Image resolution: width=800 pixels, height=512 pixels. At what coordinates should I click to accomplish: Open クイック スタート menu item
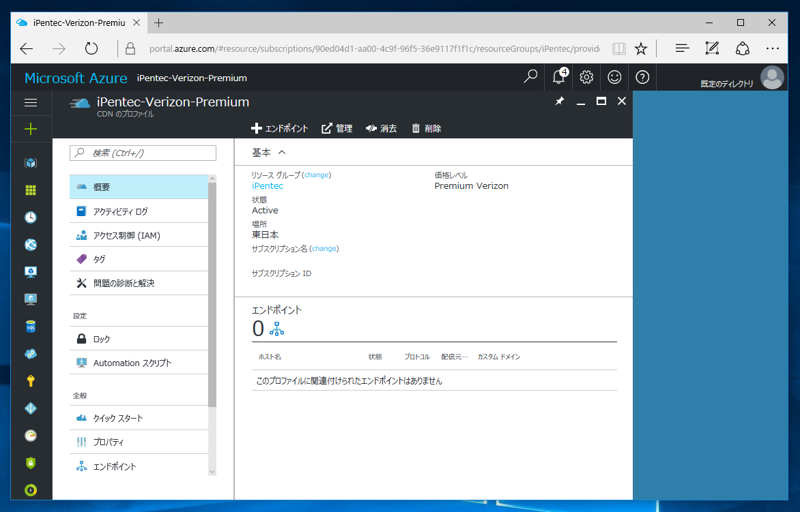click(139, 418)
